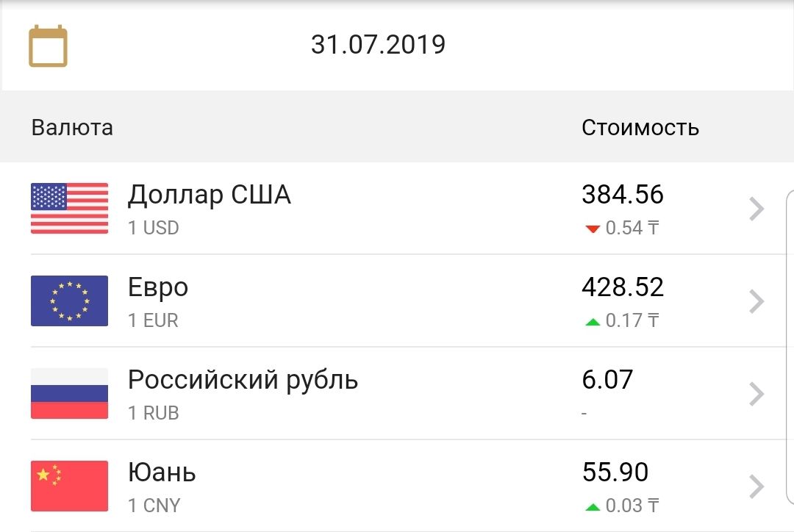Expand Russian ruble details with chevron
Image resolution: width=794 pixels, height=532 pixels.
pos(757,395)
